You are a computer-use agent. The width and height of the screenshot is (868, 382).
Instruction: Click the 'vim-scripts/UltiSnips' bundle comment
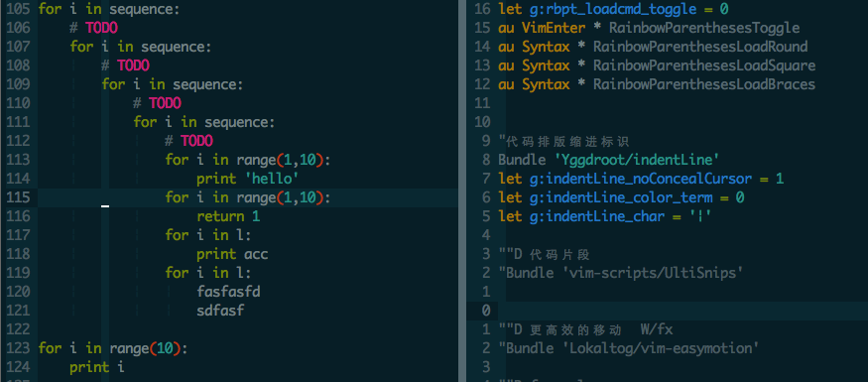tap(621, 273)
